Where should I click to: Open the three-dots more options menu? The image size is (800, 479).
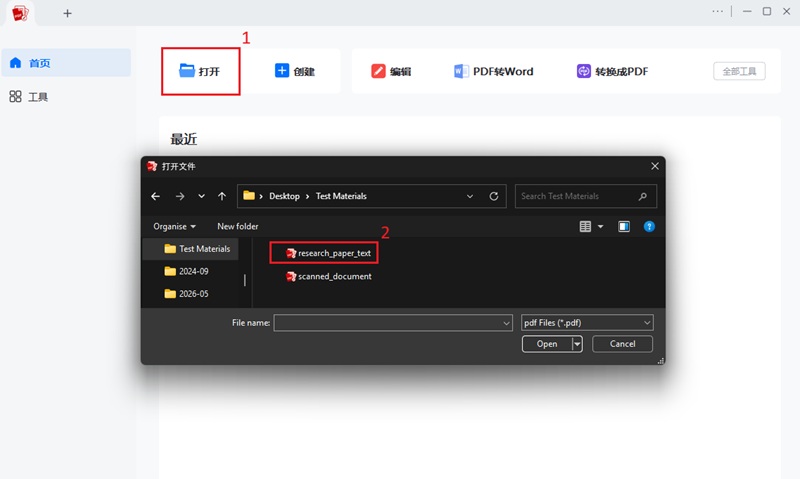[717, 11]
